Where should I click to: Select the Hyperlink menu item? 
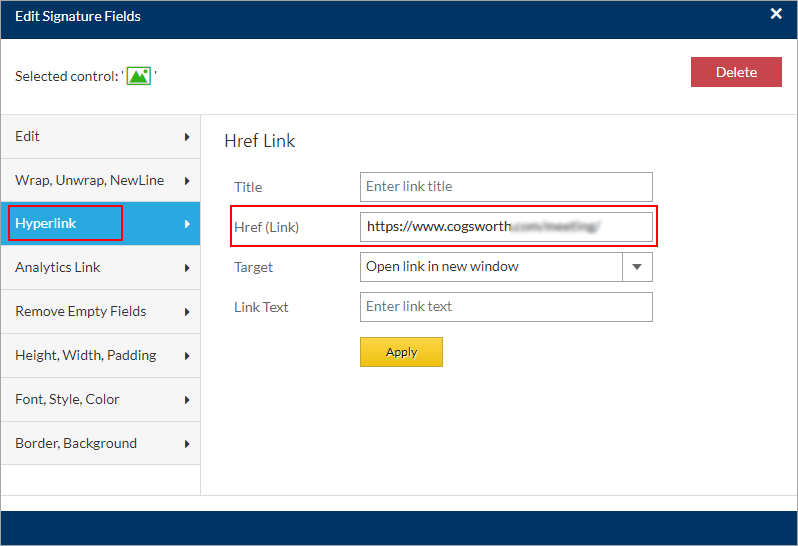pos(100,224)
